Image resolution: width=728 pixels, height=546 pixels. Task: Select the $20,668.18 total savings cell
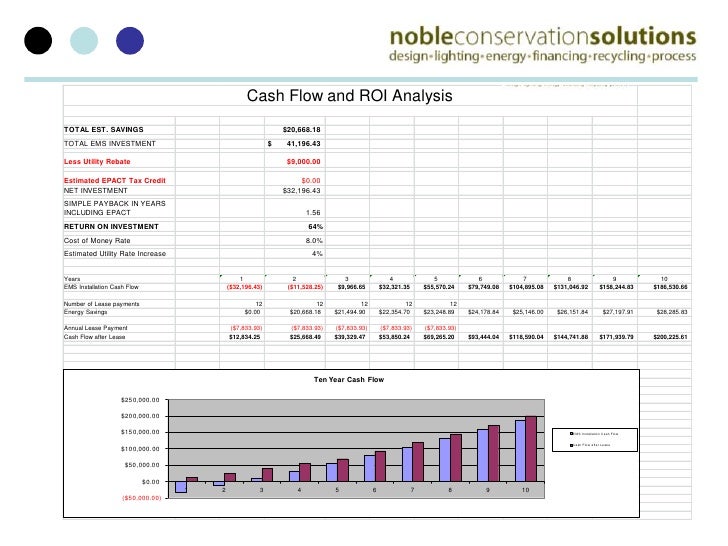[x=301, y=130]
